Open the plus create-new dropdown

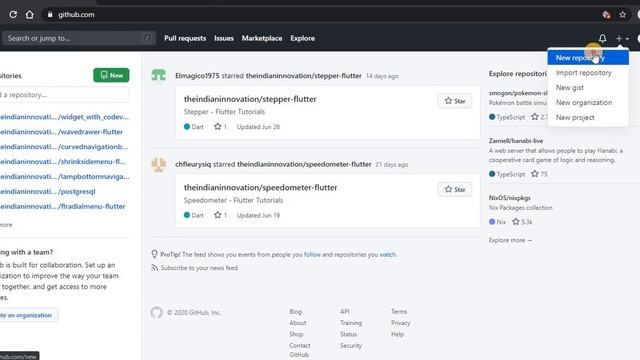tap(622, 38)
